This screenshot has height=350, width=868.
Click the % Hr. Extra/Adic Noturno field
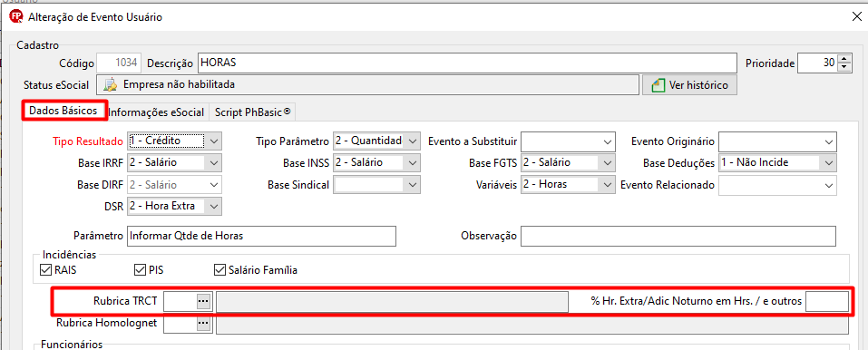click(826, 301)
